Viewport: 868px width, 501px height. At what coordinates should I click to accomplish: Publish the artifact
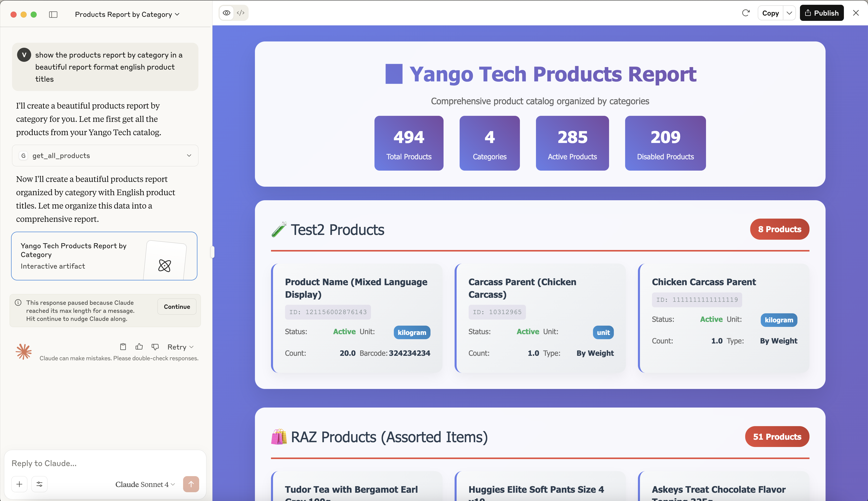(x=822, y=13)
